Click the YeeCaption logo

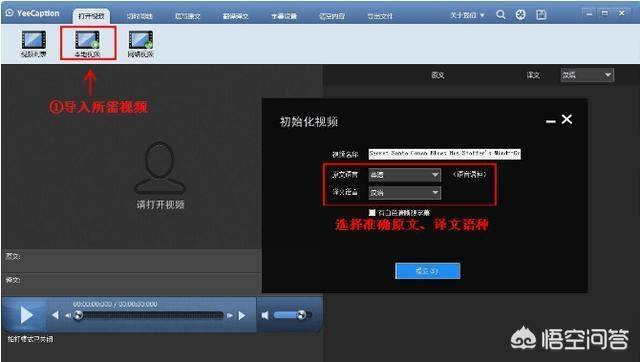pos(33,13)
